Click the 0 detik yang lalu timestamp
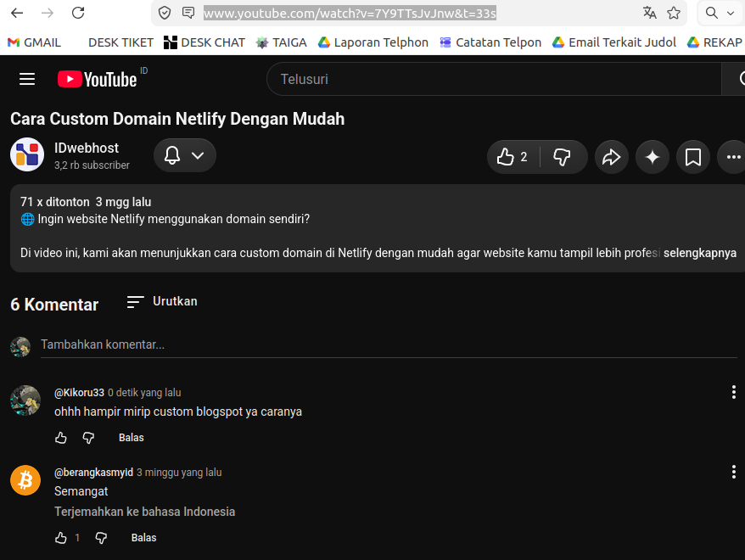 pyautogui.click(x=144, y=393)
